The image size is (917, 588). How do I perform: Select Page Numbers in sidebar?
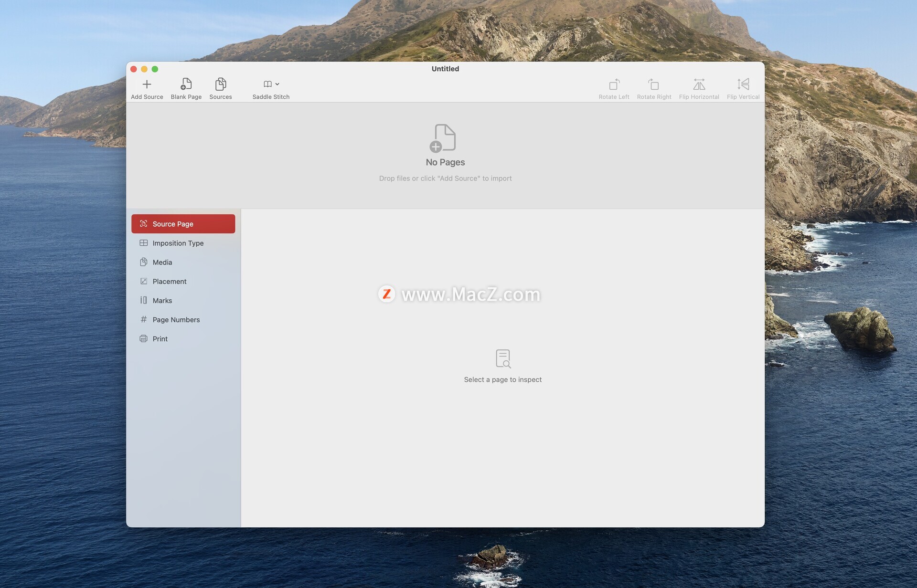pyautogui.click(x=176, y=319)
